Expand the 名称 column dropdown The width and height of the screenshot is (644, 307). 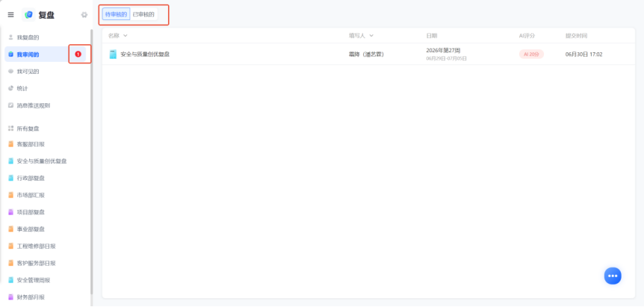[126, 36]
